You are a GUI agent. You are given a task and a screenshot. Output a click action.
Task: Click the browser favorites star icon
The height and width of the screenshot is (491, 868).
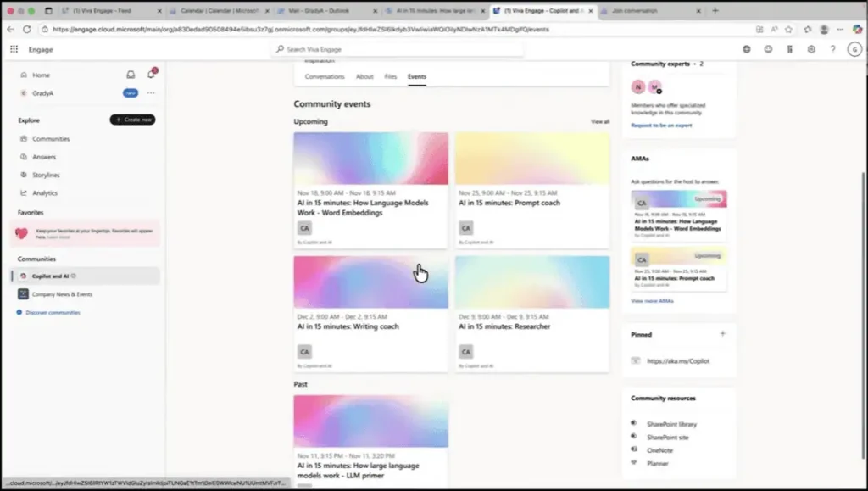pyautogui.click(x=789, y=30)
